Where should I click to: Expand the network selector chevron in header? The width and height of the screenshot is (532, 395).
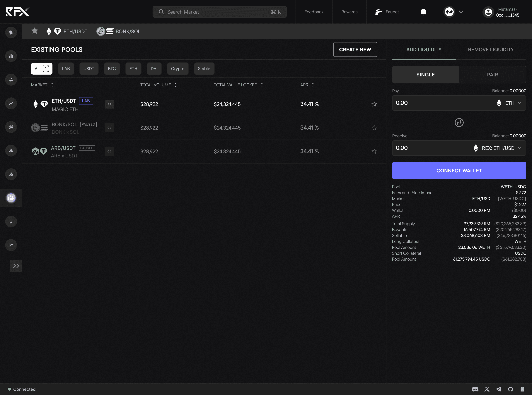coord(461,12)
